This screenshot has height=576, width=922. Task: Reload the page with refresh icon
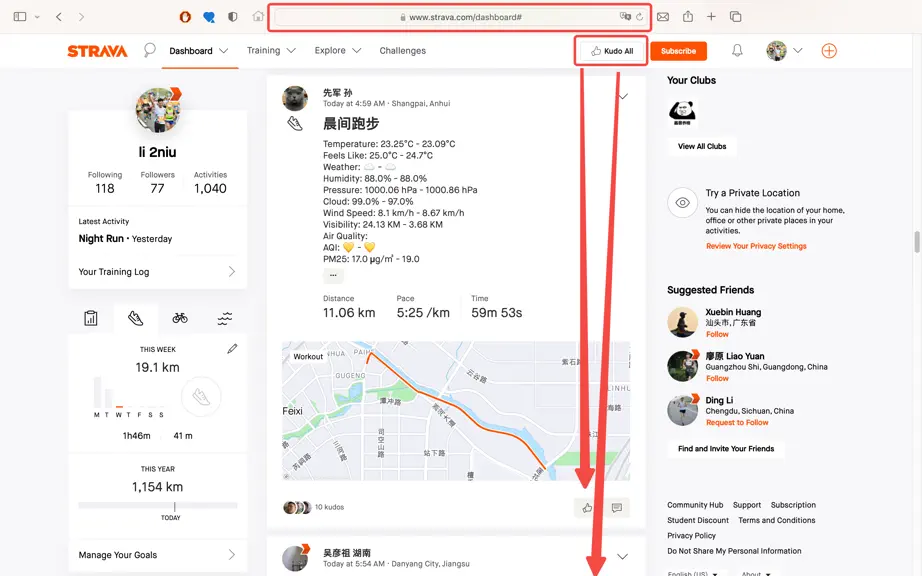pos(640,16)
